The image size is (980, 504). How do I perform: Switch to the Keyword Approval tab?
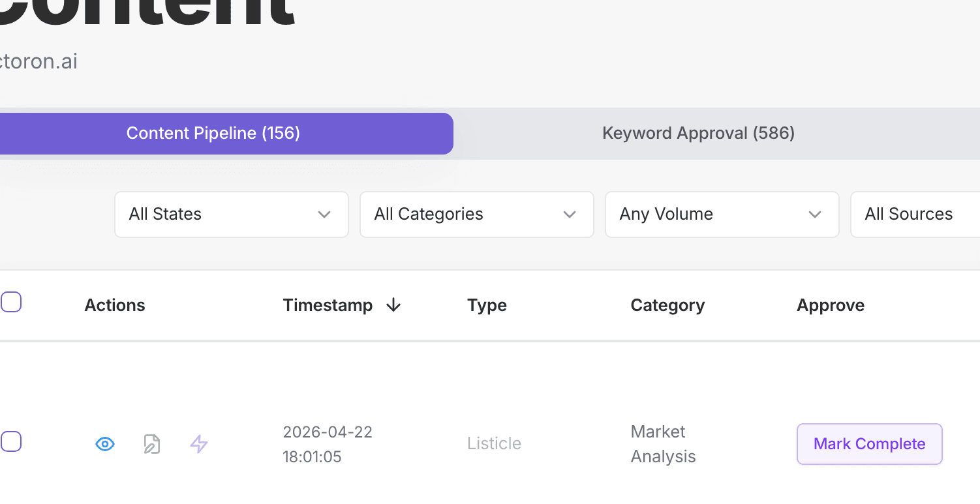point(697,133)
